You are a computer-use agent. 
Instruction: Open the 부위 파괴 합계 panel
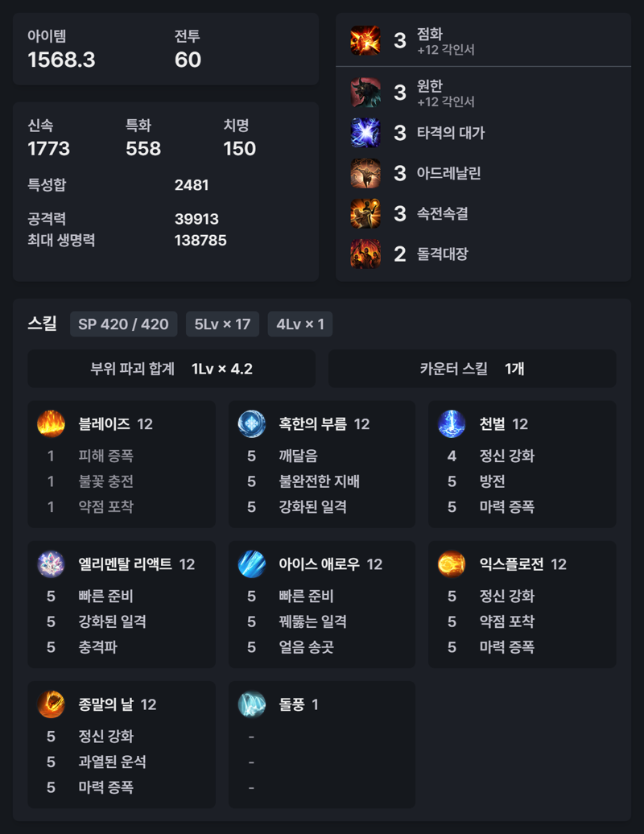(x=171, y=369)
